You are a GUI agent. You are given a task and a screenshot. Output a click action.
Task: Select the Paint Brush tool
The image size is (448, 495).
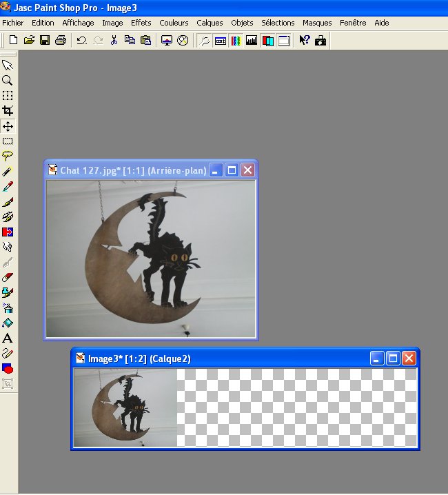[8, 202]
